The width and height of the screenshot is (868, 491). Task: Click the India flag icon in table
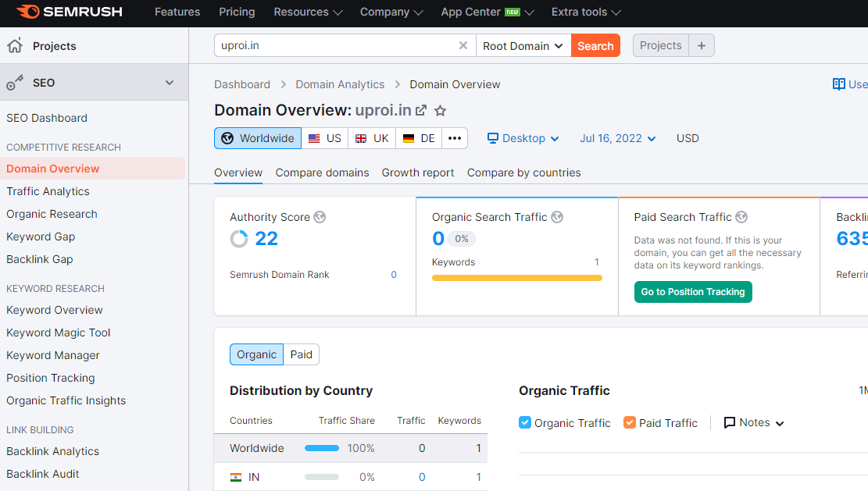pos(236,477)
